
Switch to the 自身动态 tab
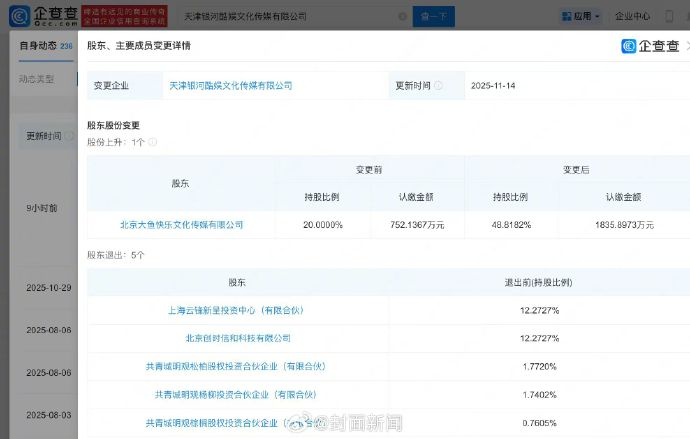[38, 46]
